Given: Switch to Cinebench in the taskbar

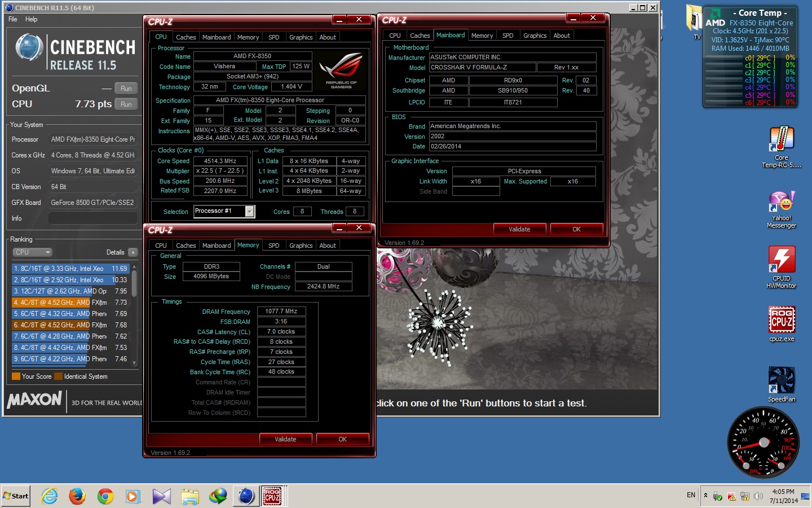Looking at the screenshot, I should coord(246,496).
